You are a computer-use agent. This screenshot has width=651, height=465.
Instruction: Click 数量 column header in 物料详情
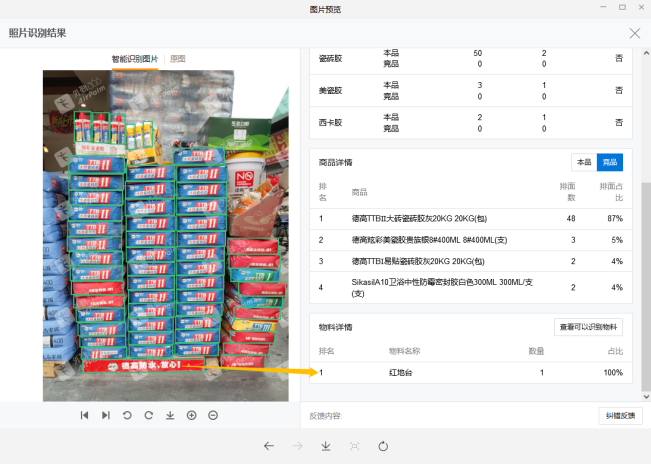tap(536, 351)
